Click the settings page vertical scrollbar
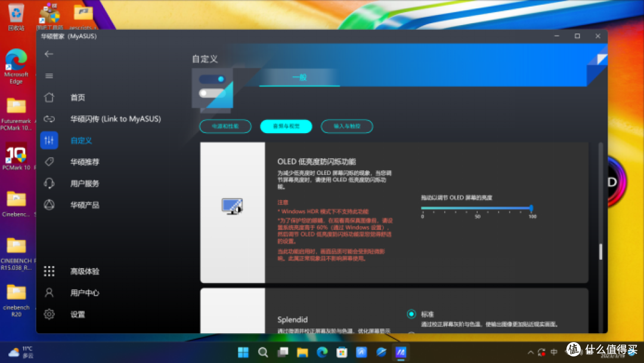This screenshot has width=644, height=363. pos(600,251)
